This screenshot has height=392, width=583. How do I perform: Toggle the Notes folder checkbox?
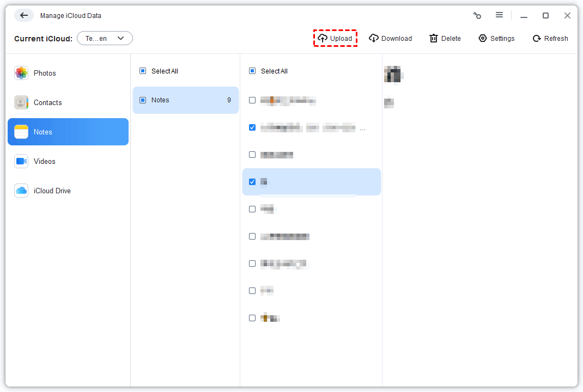[143, 100]
